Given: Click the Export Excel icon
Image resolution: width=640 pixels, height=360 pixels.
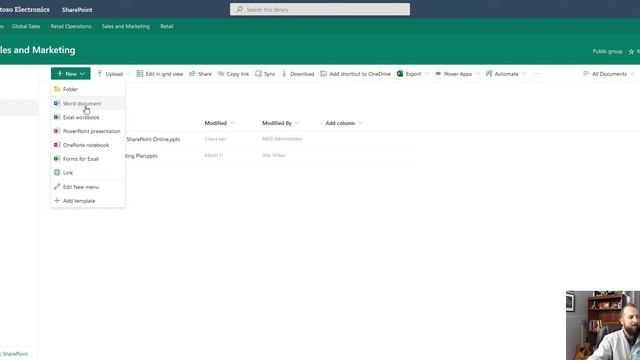Looking at the screenshot, I should click(400, 73).
